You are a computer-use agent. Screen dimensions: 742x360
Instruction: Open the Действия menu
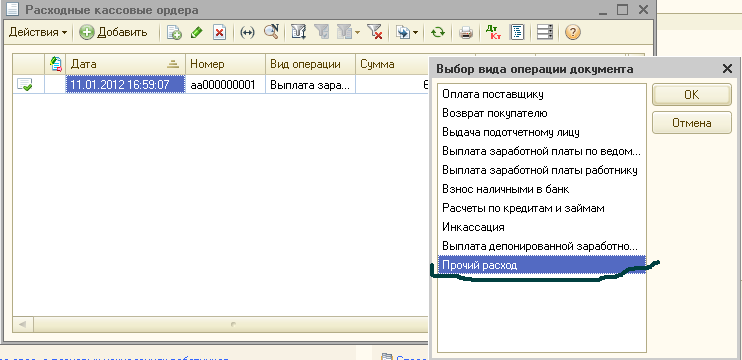coord(38,33)
